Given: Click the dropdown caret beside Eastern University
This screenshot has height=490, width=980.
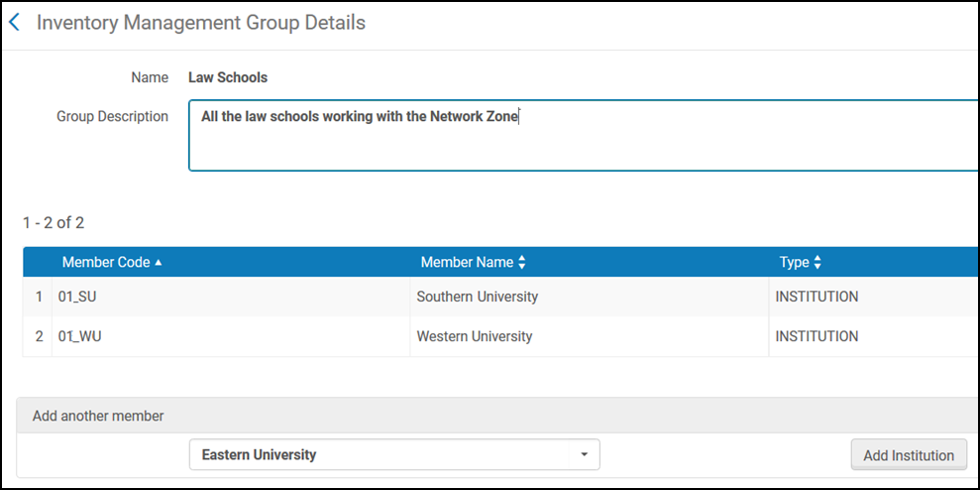Looking at the screenshot, I should pos(584,454).
